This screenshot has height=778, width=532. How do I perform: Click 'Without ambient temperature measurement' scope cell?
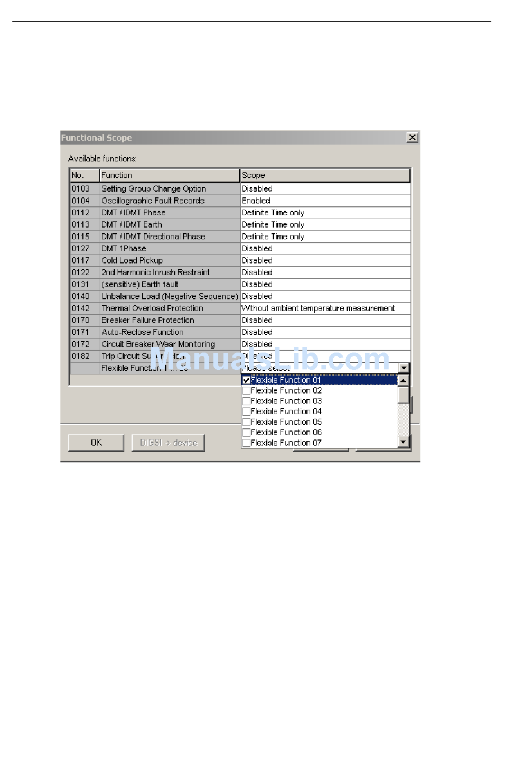(325, 308)
